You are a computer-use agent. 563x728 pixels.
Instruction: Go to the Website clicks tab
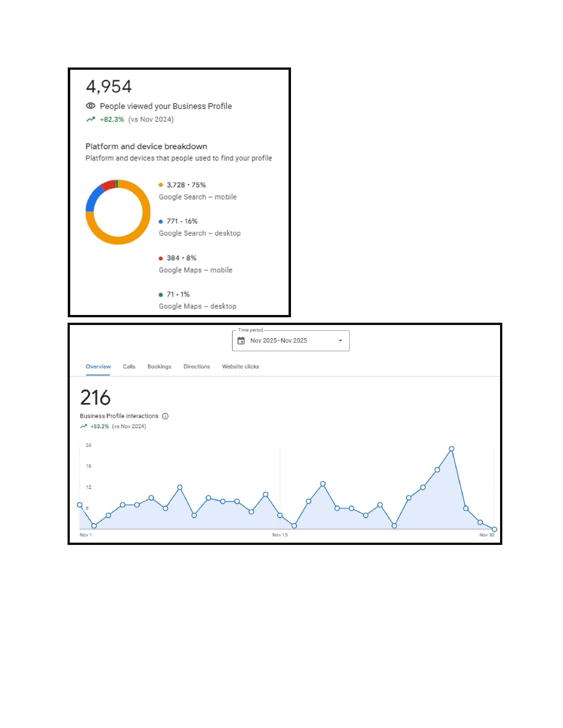tap(240, 367)
